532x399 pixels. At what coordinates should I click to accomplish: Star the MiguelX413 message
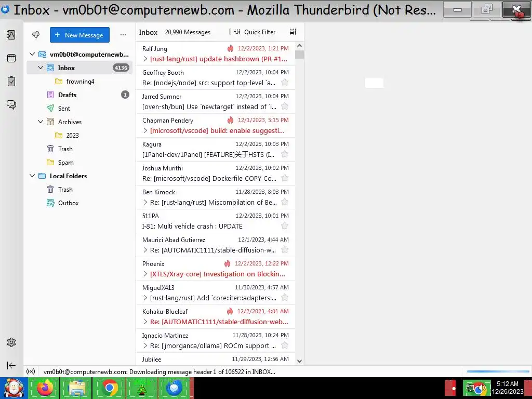tap(285, 298)
